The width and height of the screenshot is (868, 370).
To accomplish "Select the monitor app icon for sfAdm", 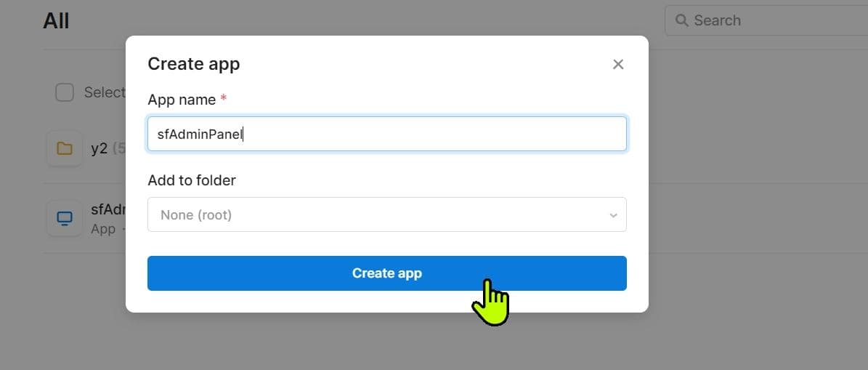I will tap(65, 218).
